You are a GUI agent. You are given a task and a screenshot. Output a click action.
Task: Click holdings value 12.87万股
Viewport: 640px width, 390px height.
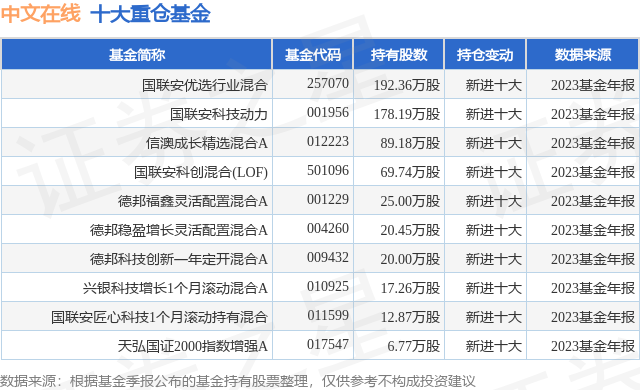pyautogui.click(x=410, y=317)
